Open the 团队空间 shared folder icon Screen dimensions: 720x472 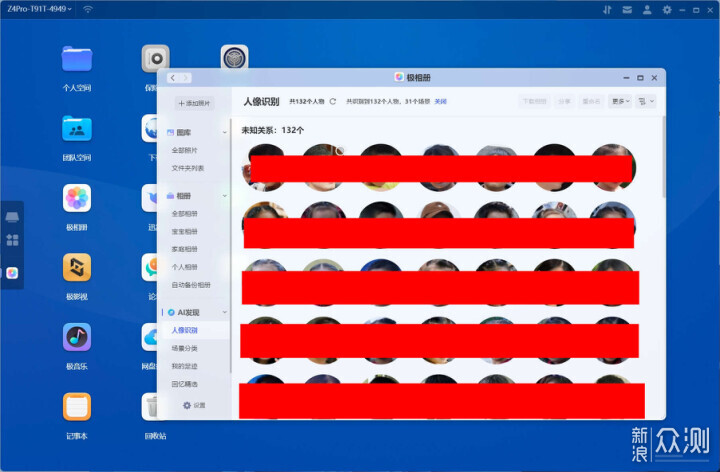point(77,129)
